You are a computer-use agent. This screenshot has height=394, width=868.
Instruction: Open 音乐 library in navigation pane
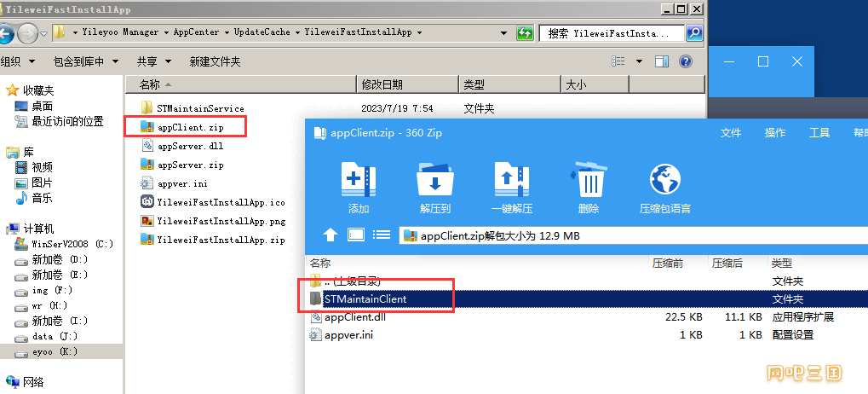[34, 198]
